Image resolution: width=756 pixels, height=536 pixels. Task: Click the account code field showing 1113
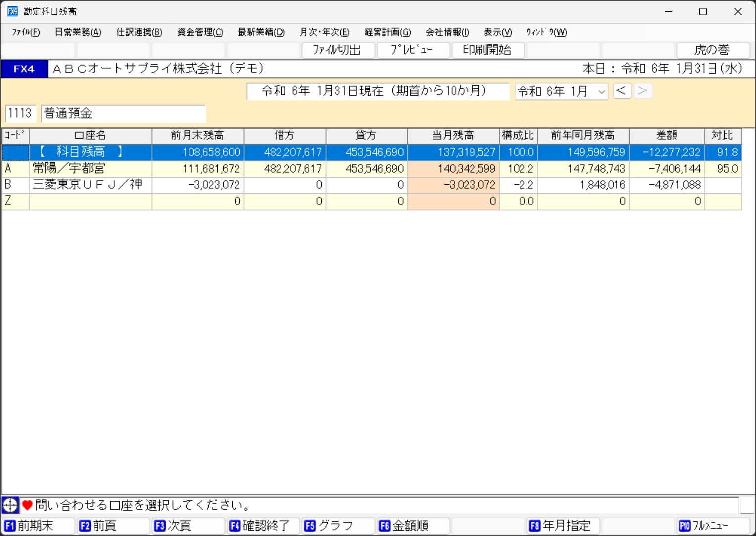20,113
